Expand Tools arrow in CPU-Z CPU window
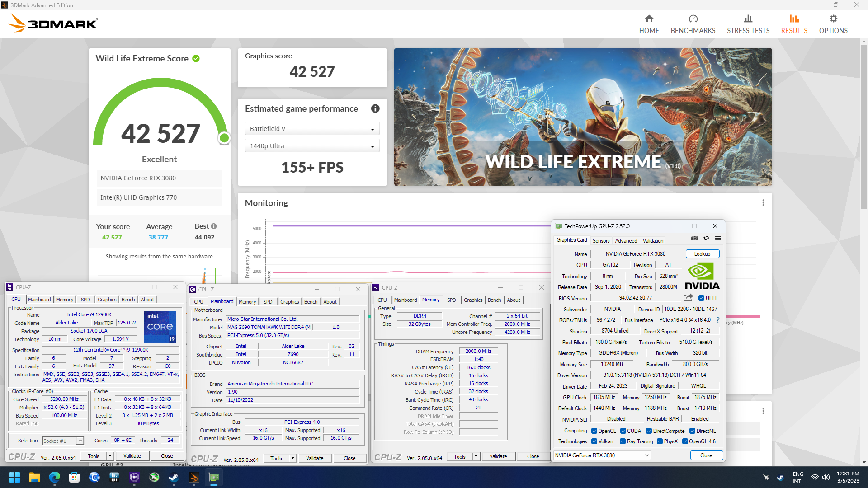Viewport: 868px width, 488px height. click(110, 456)
